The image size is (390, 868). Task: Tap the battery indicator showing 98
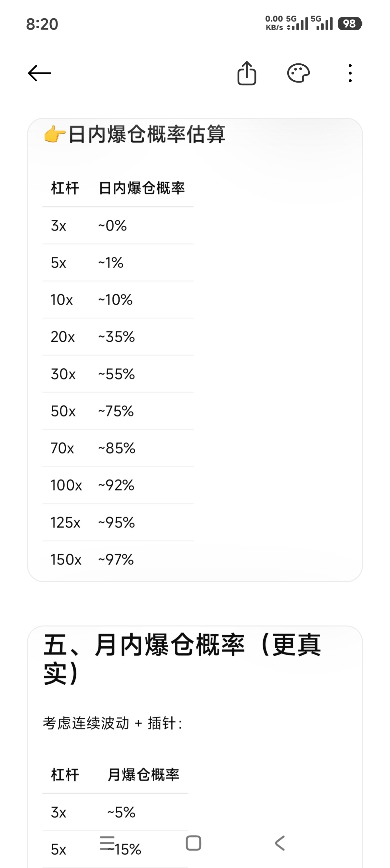350,24
